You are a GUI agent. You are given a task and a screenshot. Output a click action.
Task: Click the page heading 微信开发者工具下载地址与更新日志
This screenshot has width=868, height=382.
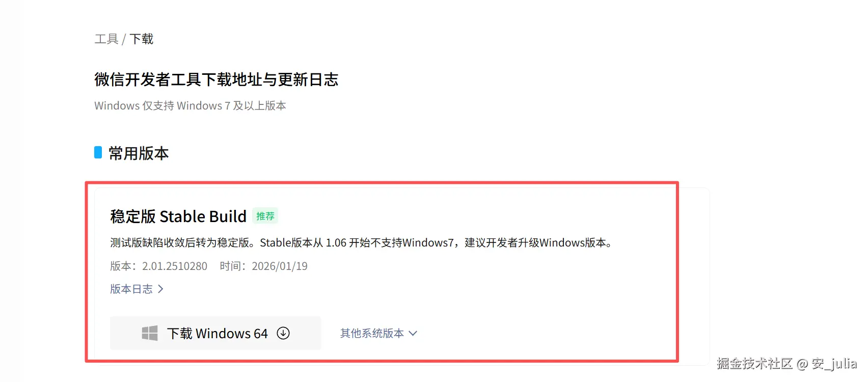(x=216, y=79)
